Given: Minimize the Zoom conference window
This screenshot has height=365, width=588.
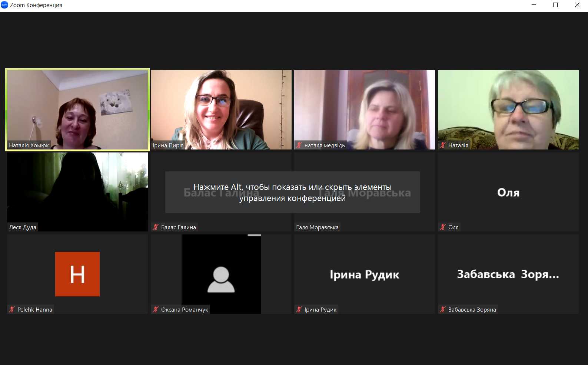Looking at the screenshot, I should click(x=534, y=5).
